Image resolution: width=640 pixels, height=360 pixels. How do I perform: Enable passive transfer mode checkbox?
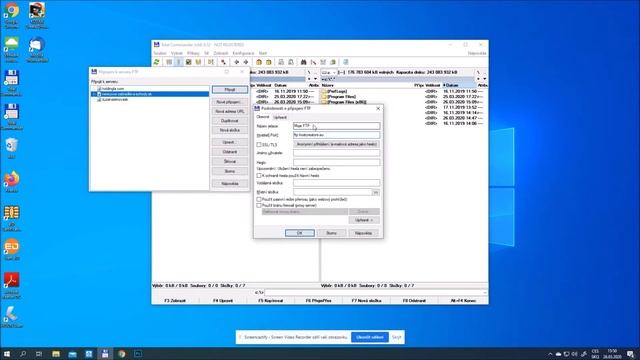pyautogui.click(x=259, y=199)
